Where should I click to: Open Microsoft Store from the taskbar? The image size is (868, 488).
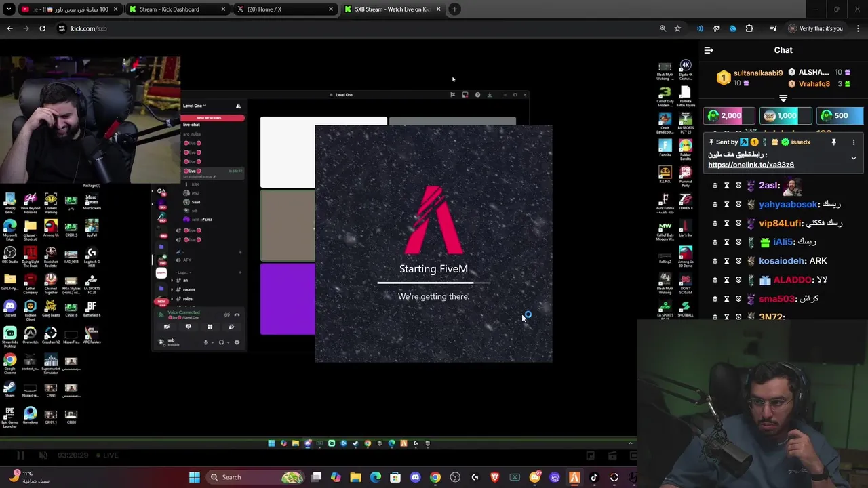[395, 477]
